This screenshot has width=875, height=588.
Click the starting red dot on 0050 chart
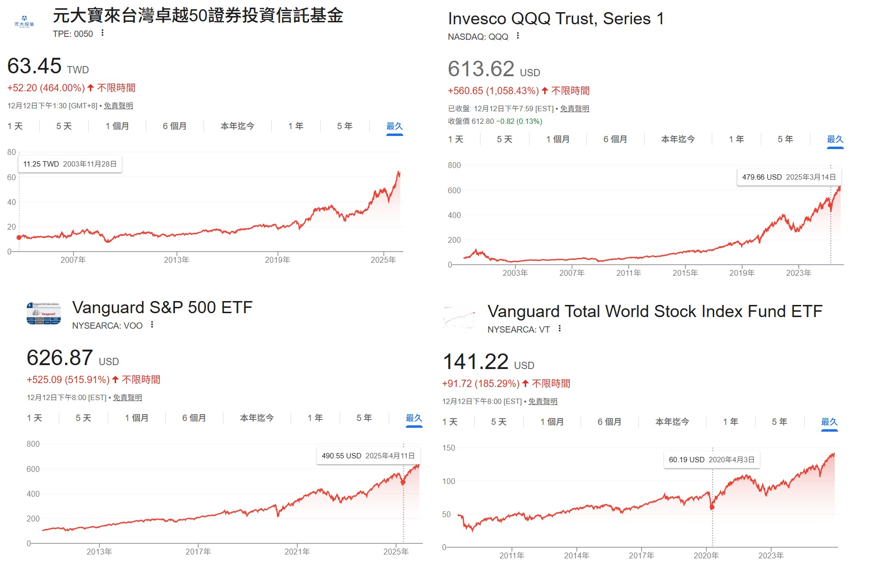19,237
